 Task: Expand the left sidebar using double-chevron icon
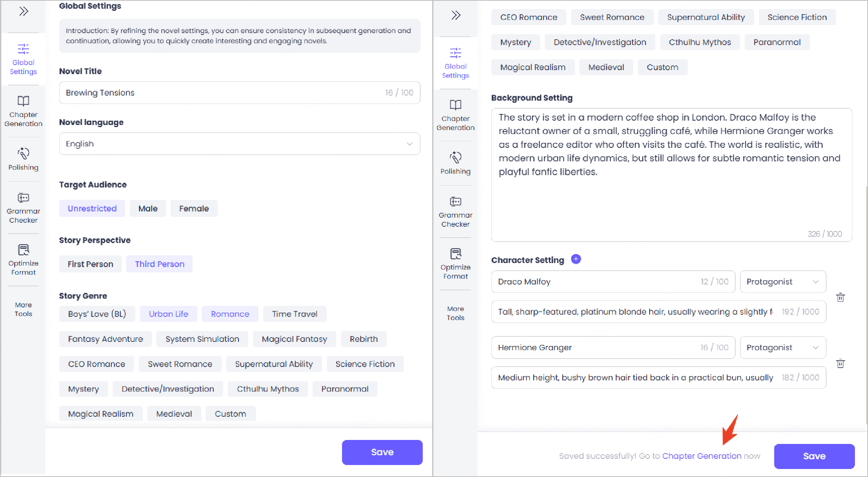click(24, 11)
